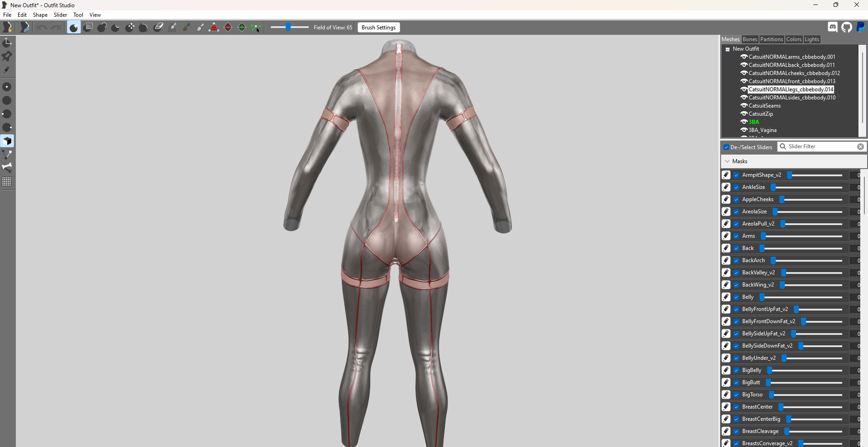Select CatsuitNORMALback_cbbebody.011 mesh in tree
The height and width of the screenshot is (447, 868).
pyautogui.click(x=792, y=65)
